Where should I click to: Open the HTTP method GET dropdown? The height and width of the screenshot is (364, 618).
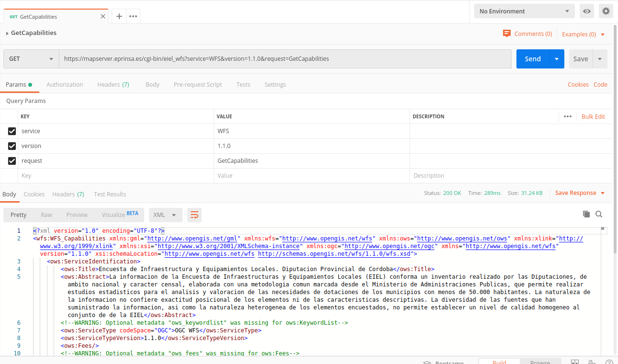(31, 59)
